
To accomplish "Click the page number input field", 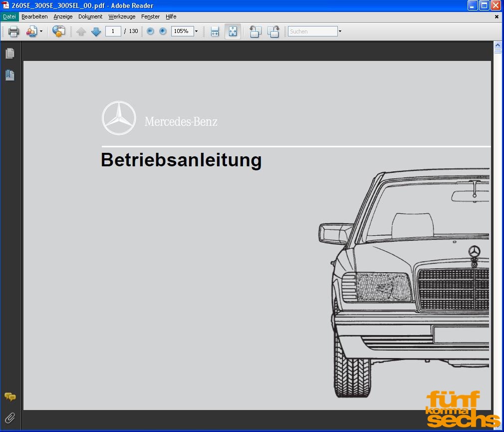I will pyautogui.click(x=113, y=31).
